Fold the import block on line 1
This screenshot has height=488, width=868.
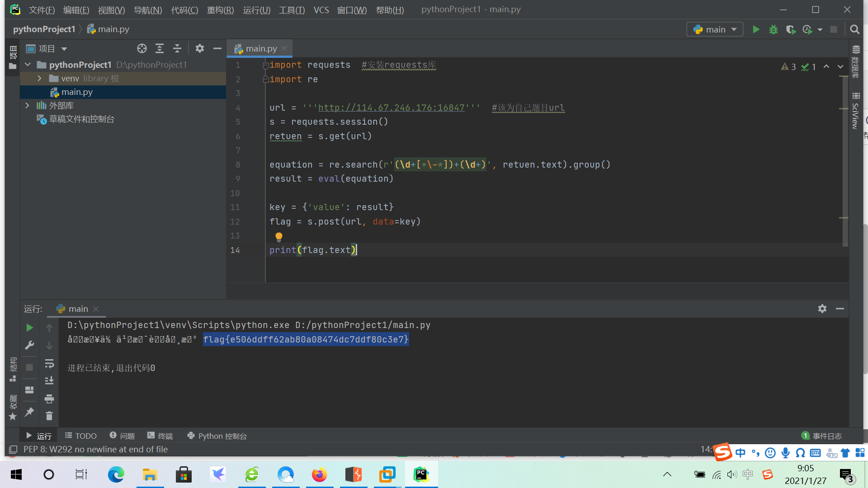click(x=266, y=65)
